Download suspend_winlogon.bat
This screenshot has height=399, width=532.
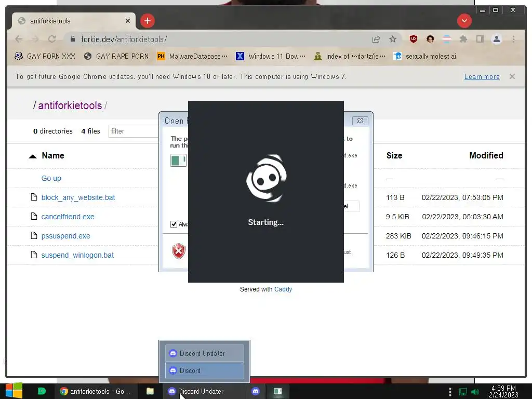pyautogui.click(x=77, y=255)
